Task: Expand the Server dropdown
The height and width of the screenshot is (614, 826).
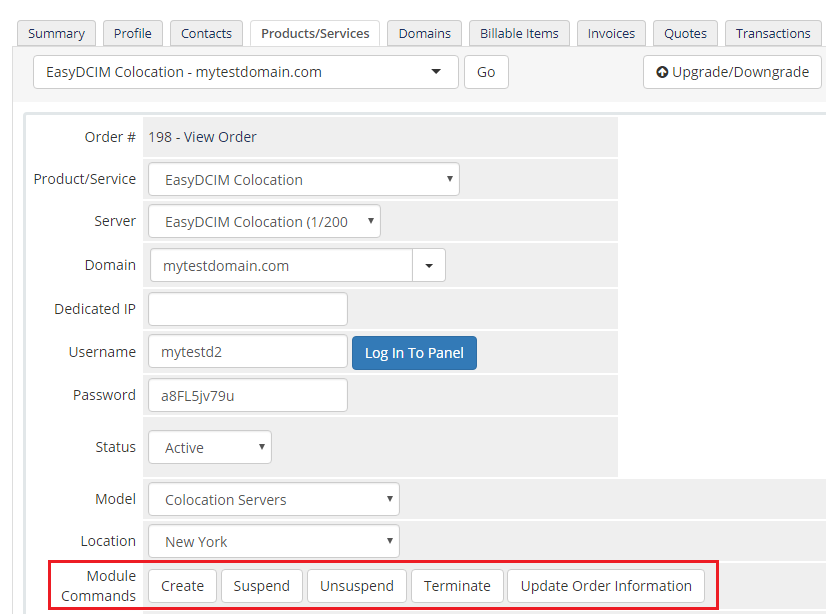Action: click(x=264, y=222)
